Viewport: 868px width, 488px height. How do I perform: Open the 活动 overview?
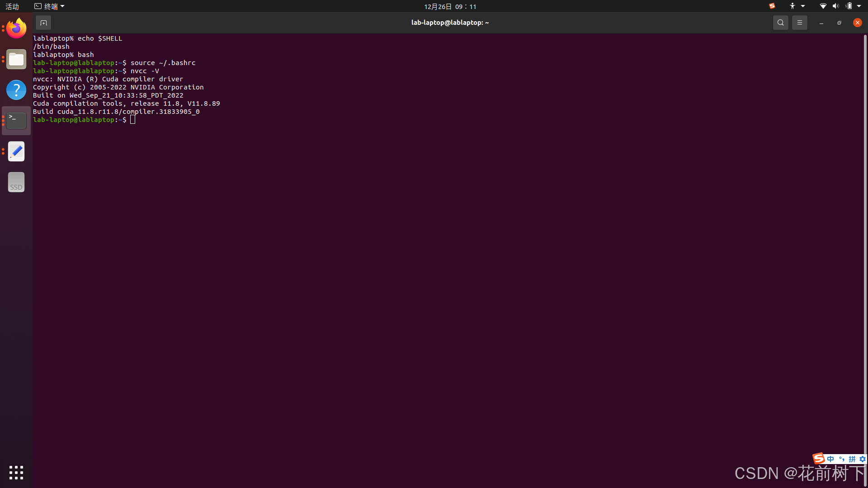12,6
